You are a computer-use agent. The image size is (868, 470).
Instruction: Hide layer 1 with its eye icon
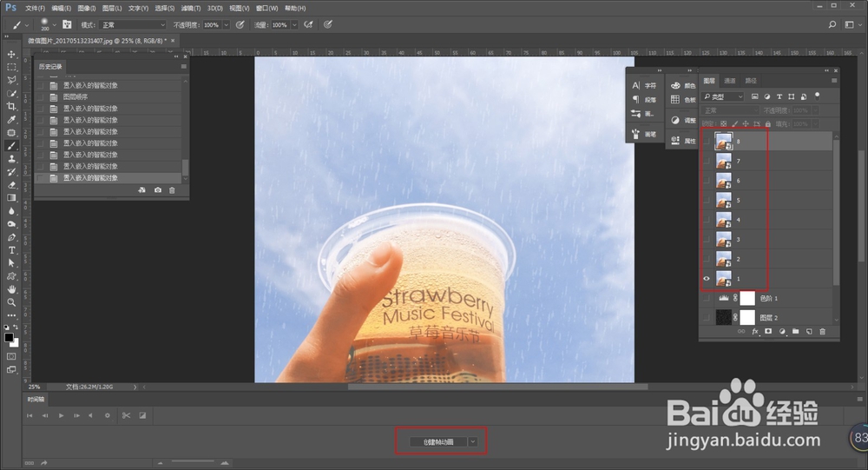click(x=707, y=279)
